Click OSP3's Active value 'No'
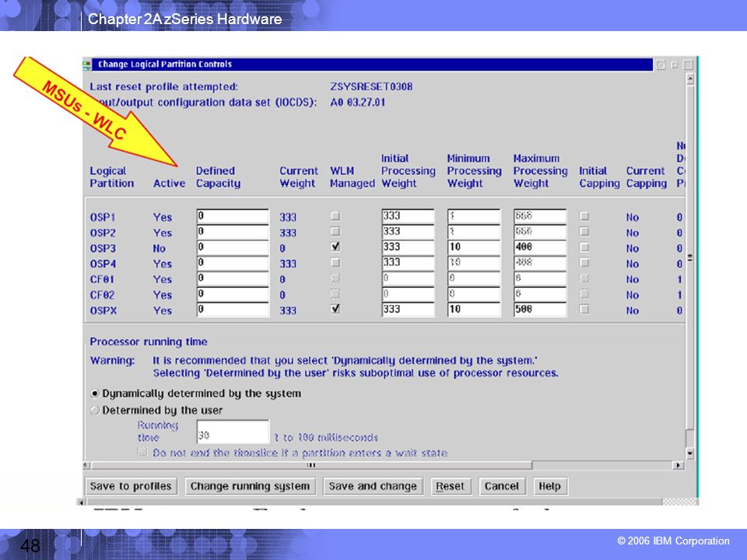 pos(159,249)
